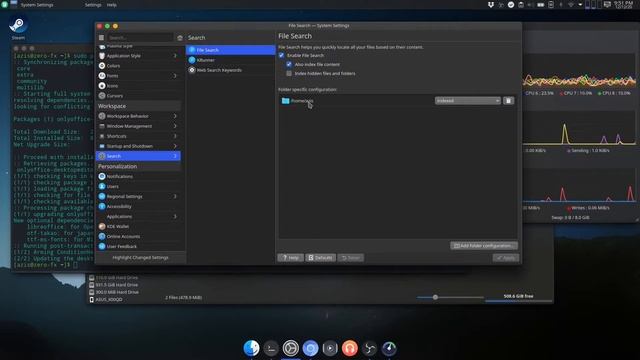The width and height of the screenshot is (640, 360).
Task: Toggle Enable File Search checkbox
Action: click(281, 55)
